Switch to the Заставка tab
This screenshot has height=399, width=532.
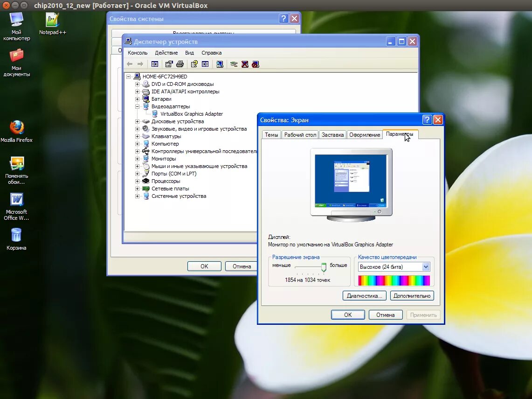tap(332, 134)
